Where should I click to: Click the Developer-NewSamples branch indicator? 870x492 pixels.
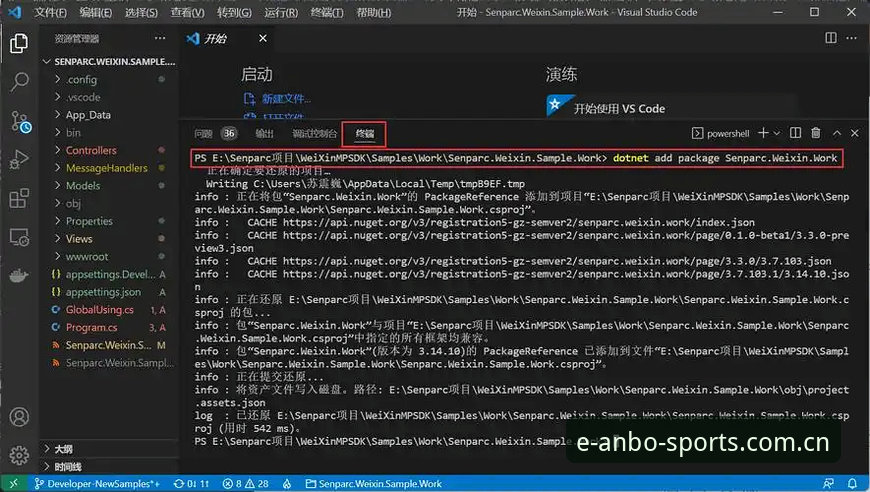97,484
